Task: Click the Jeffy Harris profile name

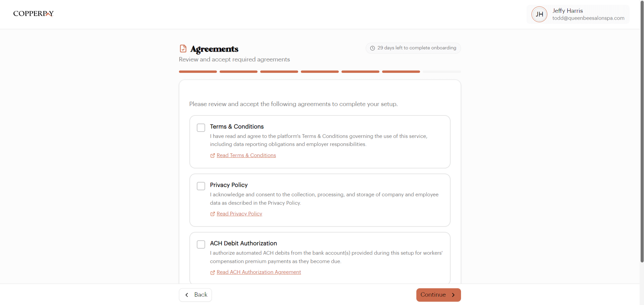Action: pos(568,10)
